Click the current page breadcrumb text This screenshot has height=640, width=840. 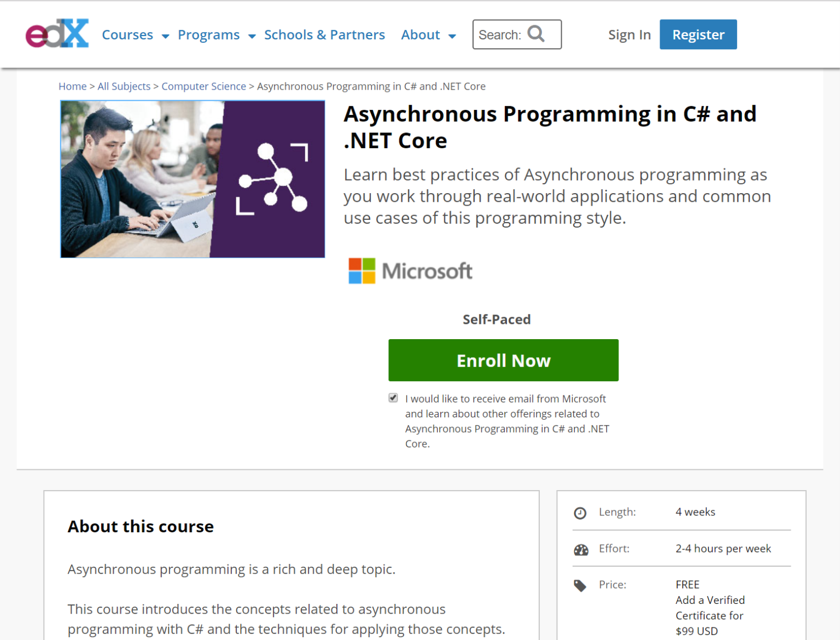371,86
